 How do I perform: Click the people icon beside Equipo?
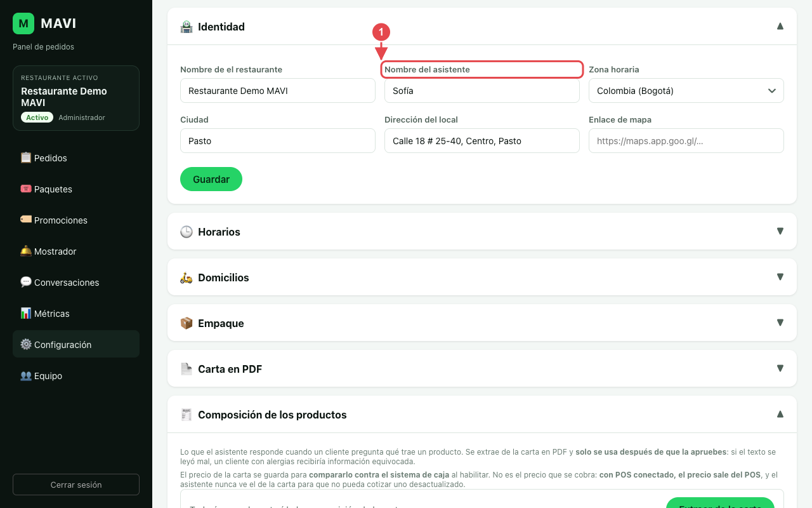pos(26,375)
